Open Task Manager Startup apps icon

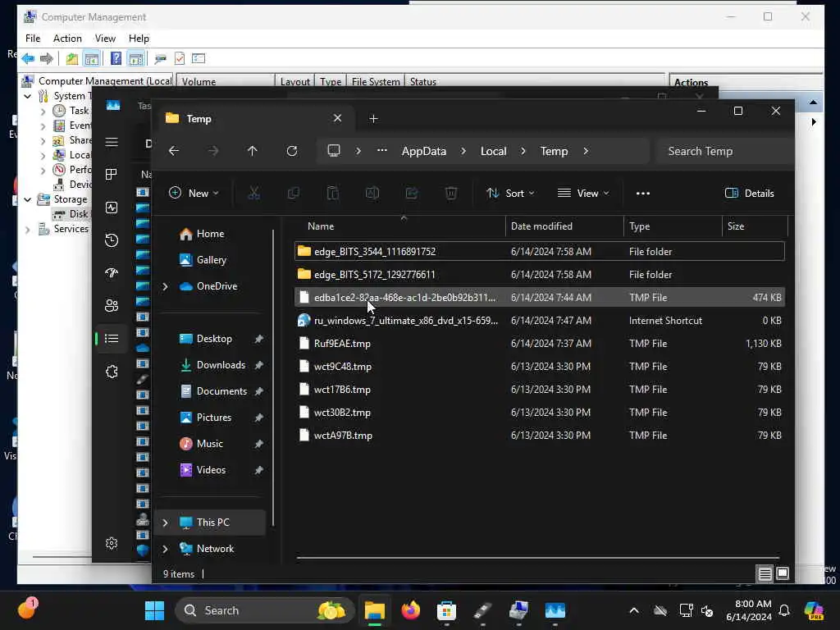tap(112, 272)
